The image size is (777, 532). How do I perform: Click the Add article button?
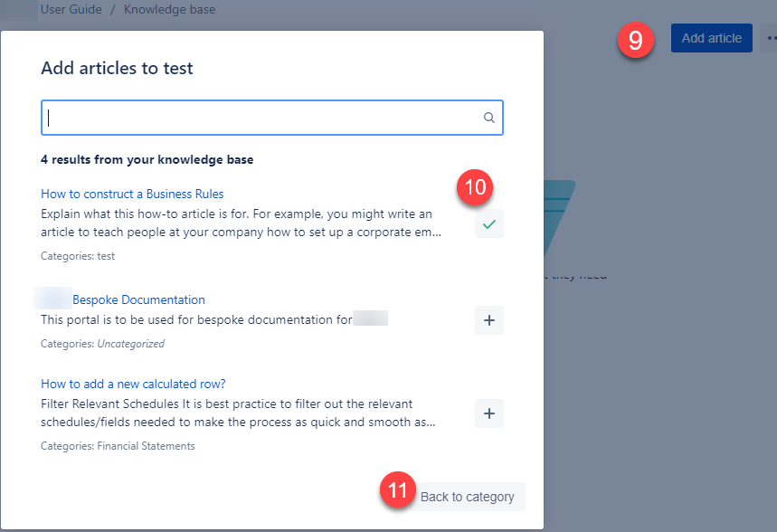coord(712,38)
